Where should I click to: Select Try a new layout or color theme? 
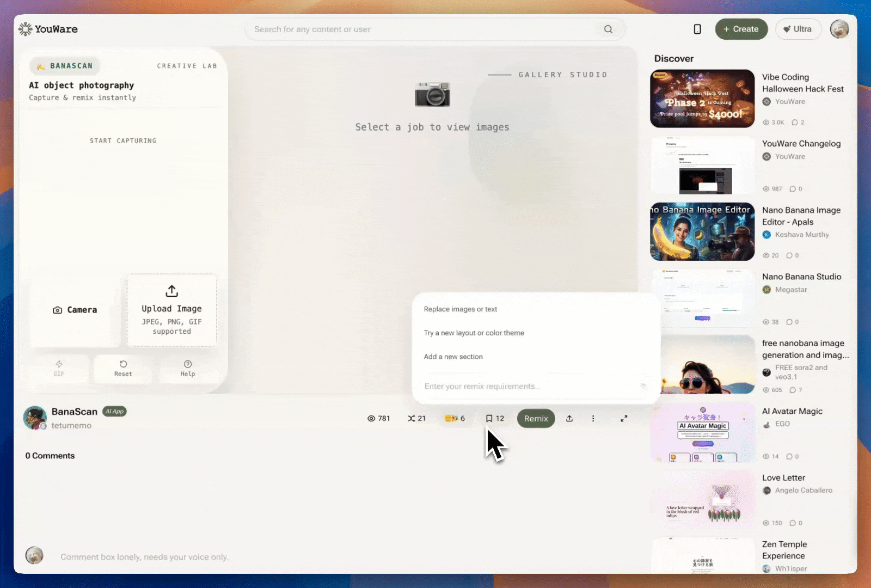pos(474,333)
